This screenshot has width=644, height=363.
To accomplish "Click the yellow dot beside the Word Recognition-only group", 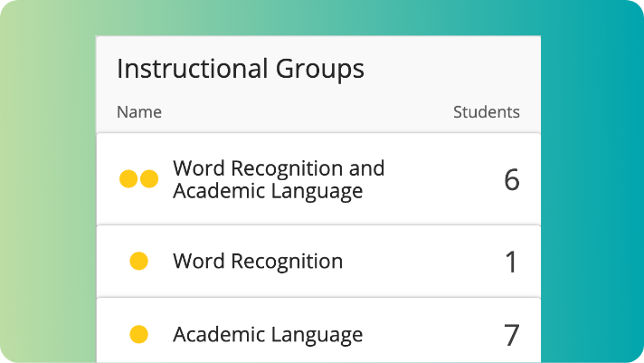I will click(x=138, y=262).
